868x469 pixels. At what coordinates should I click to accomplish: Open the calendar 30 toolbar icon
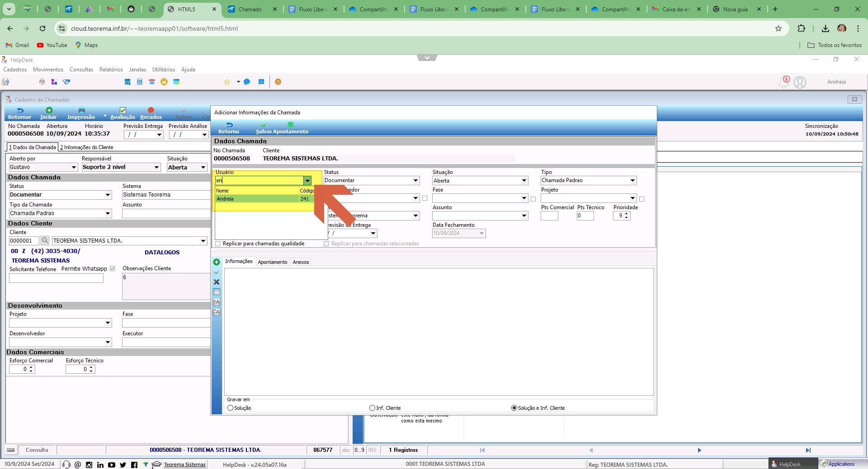pyautogui.click(x=152, y=82)
